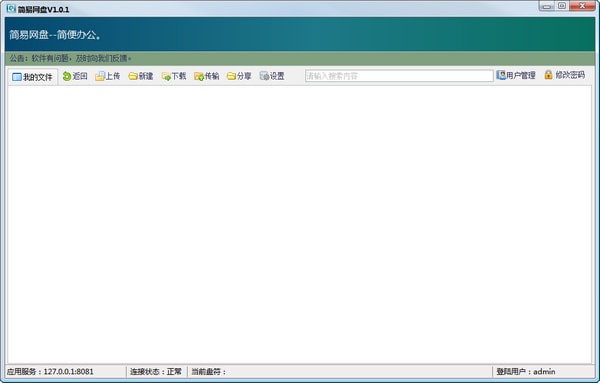This screenshot has height=383, width=600.
Task: Click the Change Password (修改密码) lock icon
Action: [x=548, y=75]
